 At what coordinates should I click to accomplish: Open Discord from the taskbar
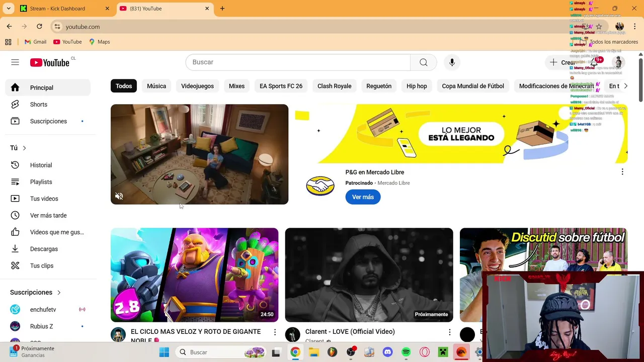click(387, 352)
